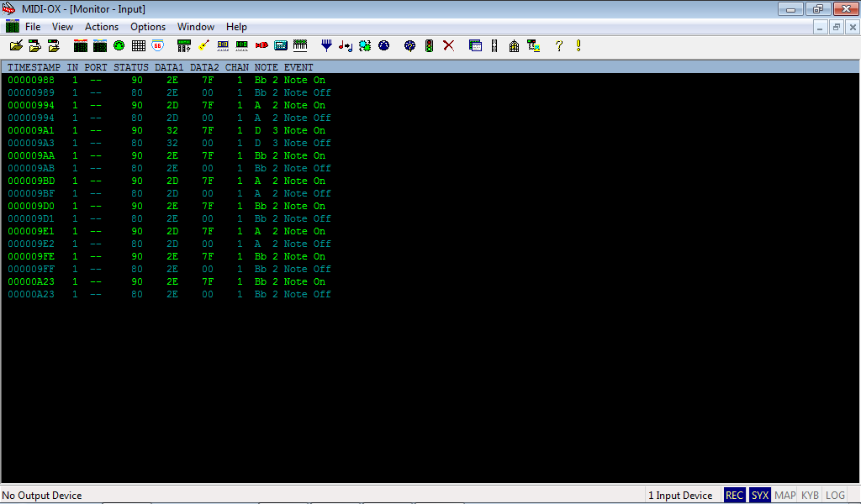The image size is (861, 504).
Task: Select the row with timestamp 00000988
Action: coord(166,80)
